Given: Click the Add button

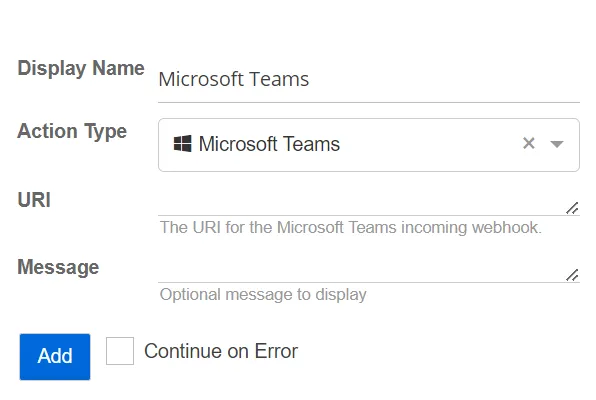Looking at the screenshot, I should 55,357.
